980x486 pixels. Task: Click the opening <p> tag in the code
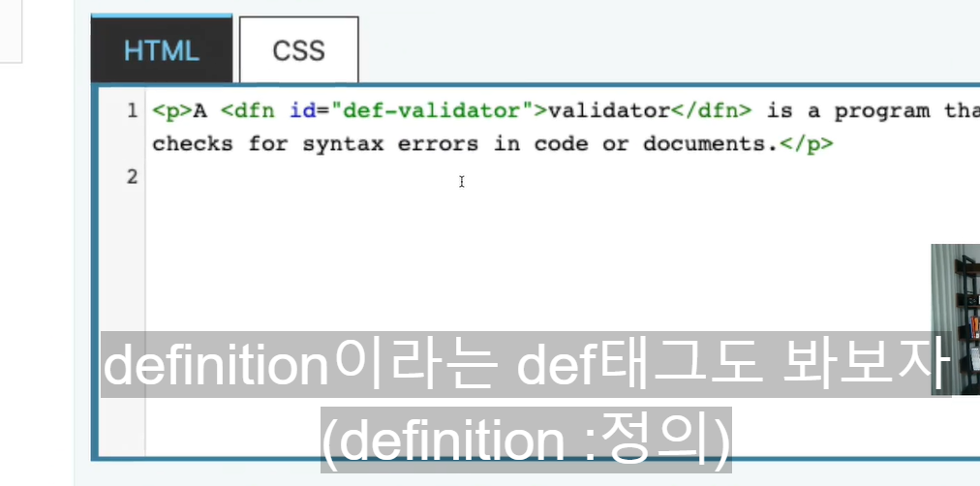[x=172, y=111]
